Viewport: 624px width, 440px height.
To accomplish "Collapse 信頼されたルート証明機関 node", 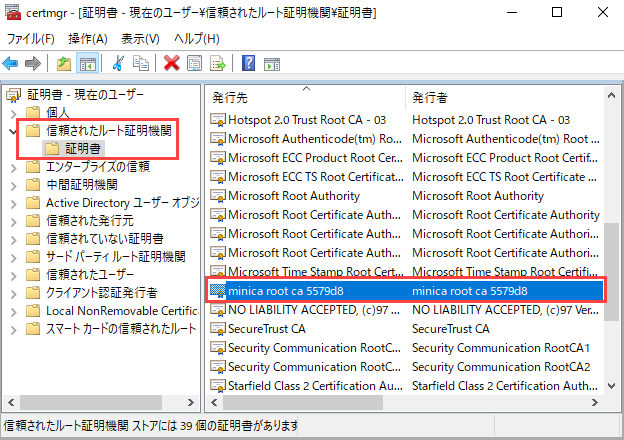I will pos(14,131).
